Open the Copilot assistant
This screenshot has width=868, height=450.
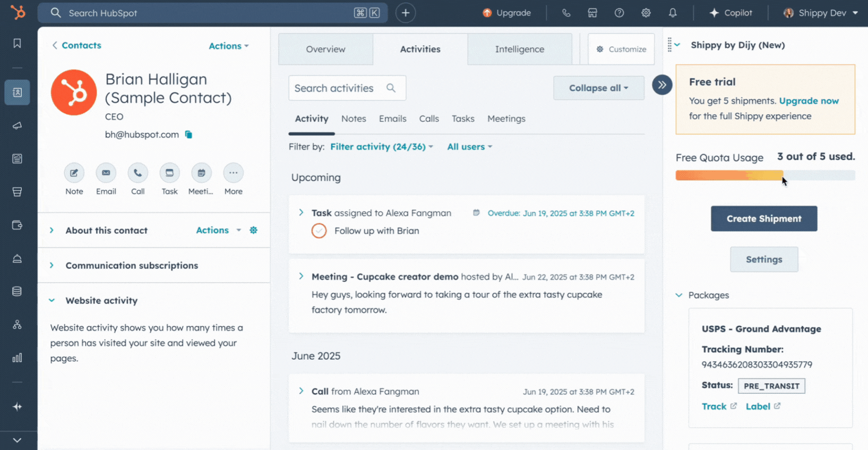(731, 13)
